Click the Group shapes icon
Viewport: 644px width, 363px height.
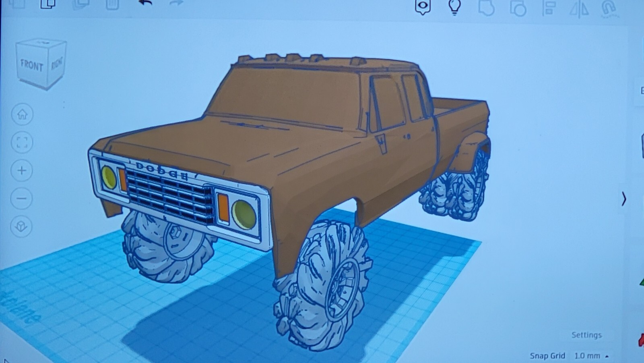486,7
